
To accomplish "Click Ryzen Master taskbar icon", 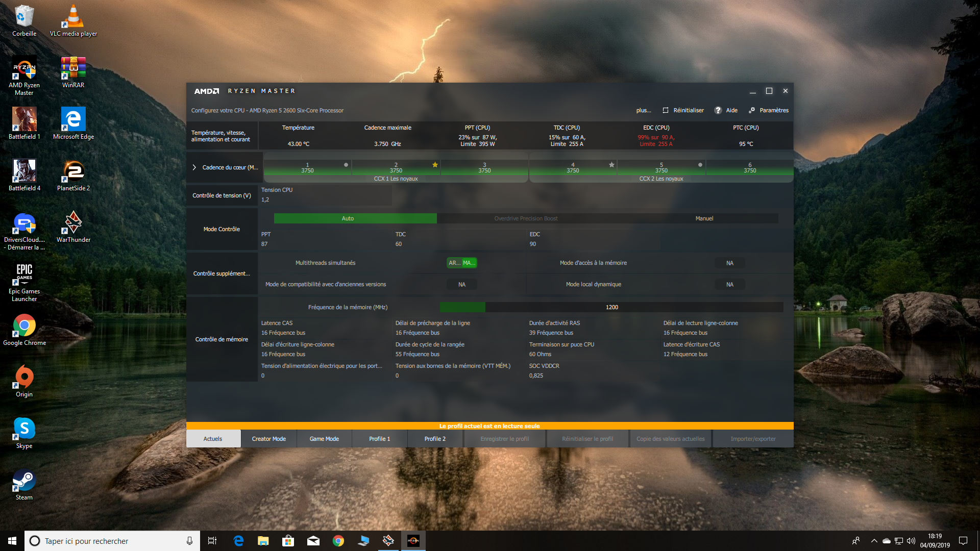I will [413, 541].
